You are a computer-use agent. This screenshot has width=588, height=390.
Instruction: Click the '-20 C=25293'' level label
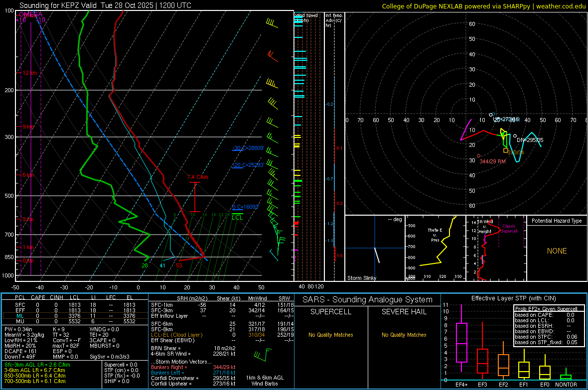[x=248, y=165]
